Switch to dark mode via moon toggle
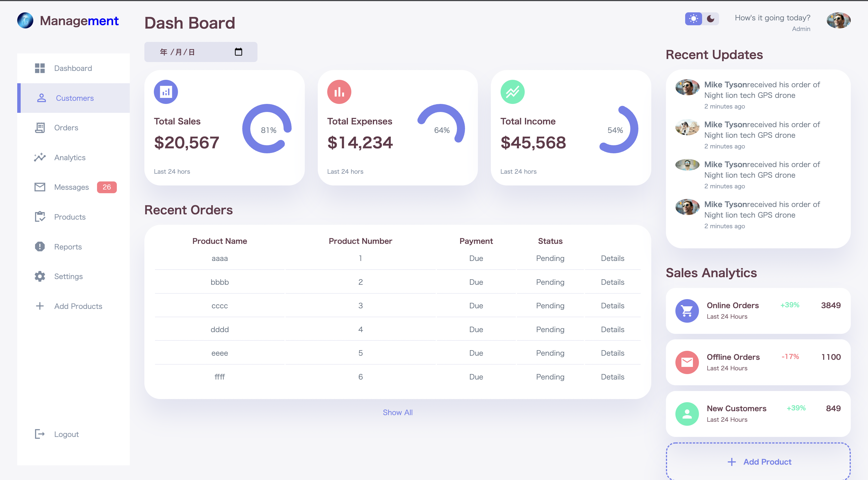The width and height of the screenshot is (868, 480). coord(710,19)
